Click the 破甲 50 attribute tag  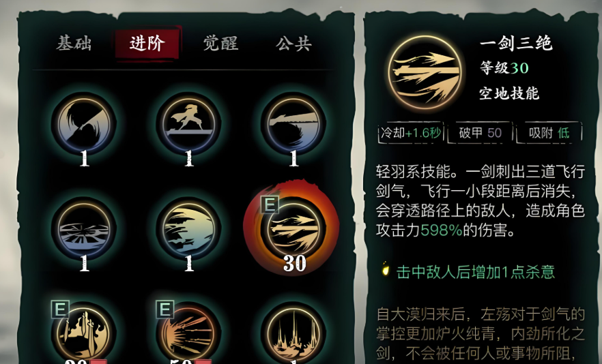click(480, 133)
